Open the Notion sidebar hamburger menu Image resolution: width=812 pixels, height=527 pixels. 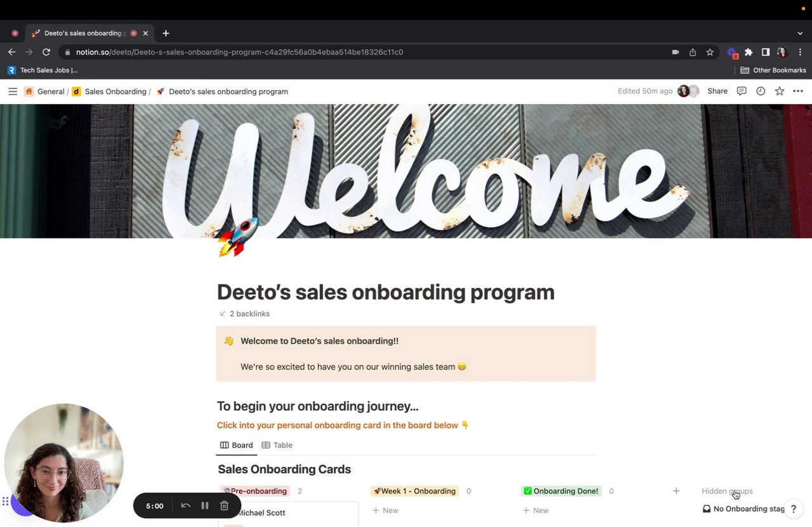[x=13, y=91]
